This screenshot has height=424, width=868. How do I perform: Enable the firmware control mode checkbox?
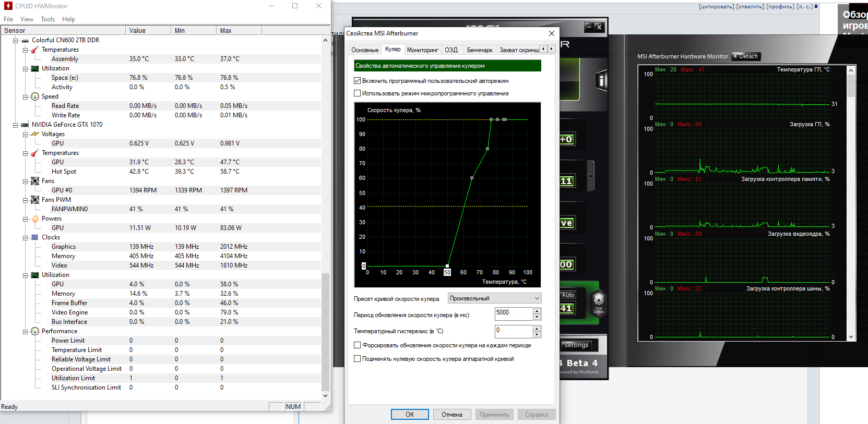[358, 93]
